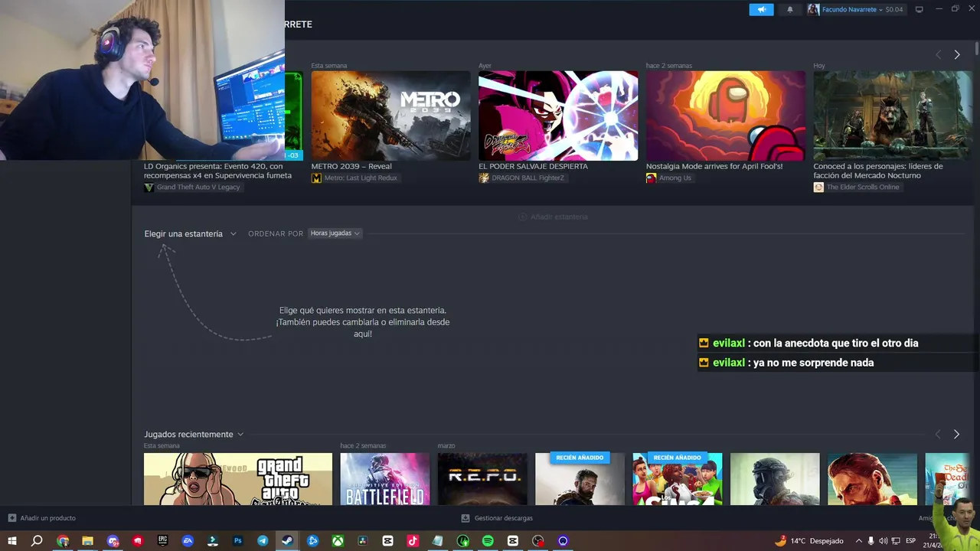Image resolution: width=980 pixels, height=551 pixels.
Task: Go to previous news items arrow
Action: pos(939,54)
